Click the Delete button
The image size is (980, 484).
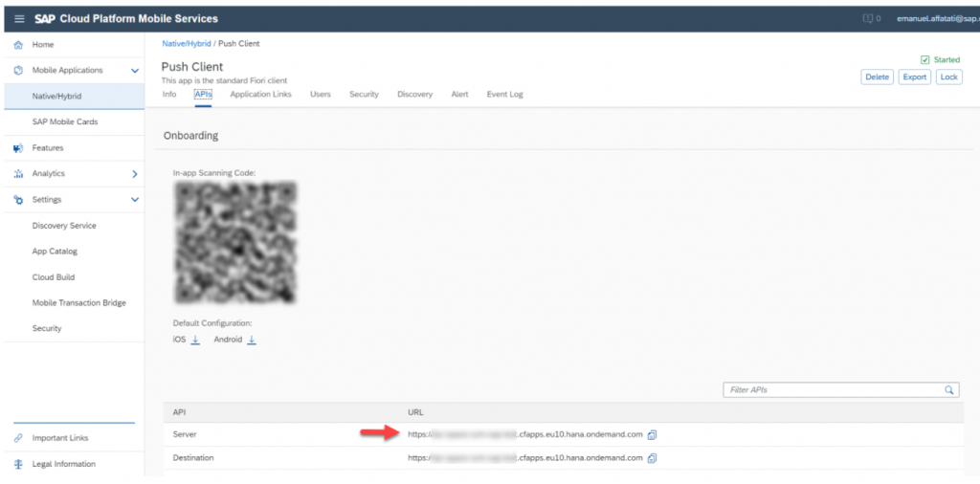click(877, 77)
